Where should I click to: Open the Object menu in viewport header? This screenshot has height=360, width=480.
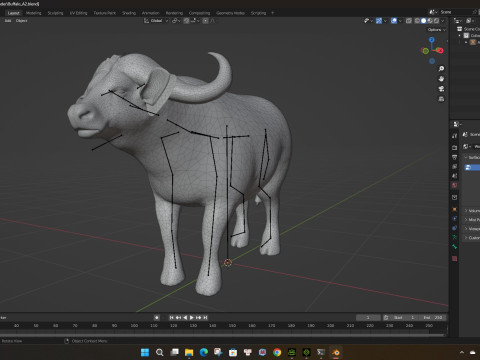(21, 21)
